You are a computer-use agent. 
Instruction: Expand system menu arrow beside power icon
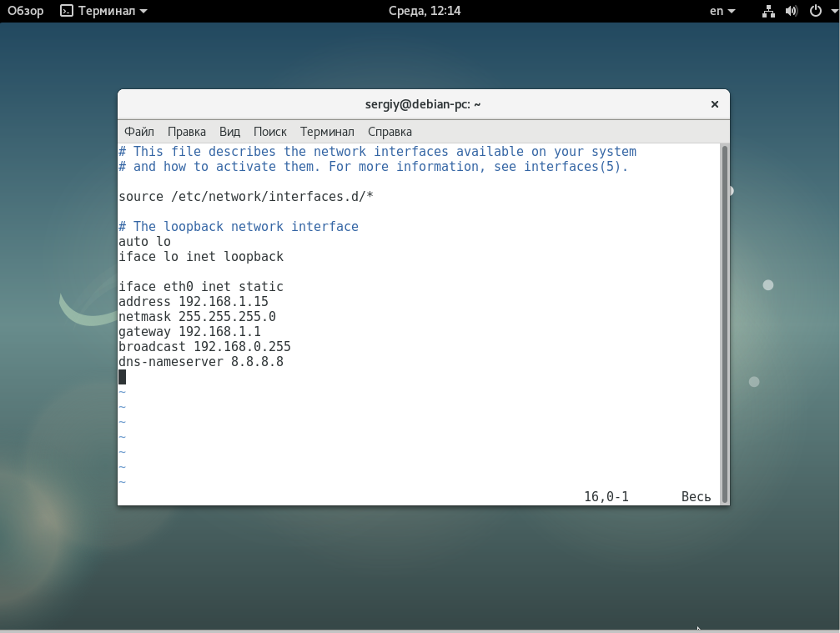coord(828,12)
